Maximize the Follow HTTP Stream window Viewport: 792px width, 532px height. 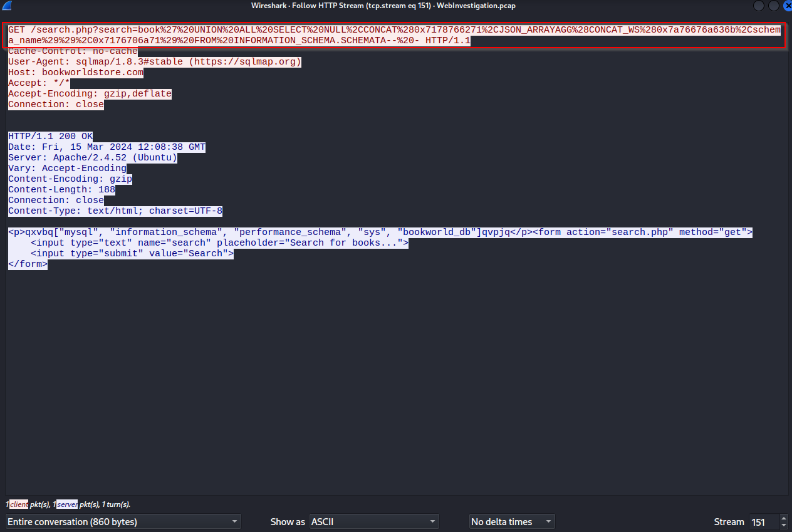pyautogui.click(x=773, y=6)
